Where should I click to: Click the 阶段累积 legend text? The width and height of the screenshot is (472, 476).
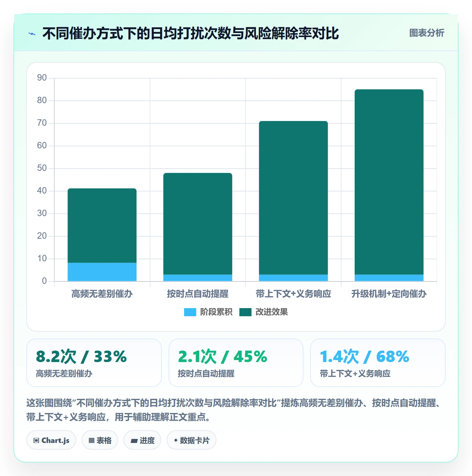click(216, 312)
